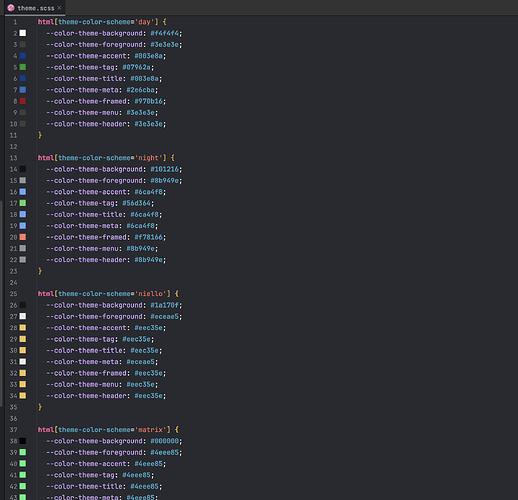
Task: Click --color-theme-framed on line 32
Action: coord(86,373)
